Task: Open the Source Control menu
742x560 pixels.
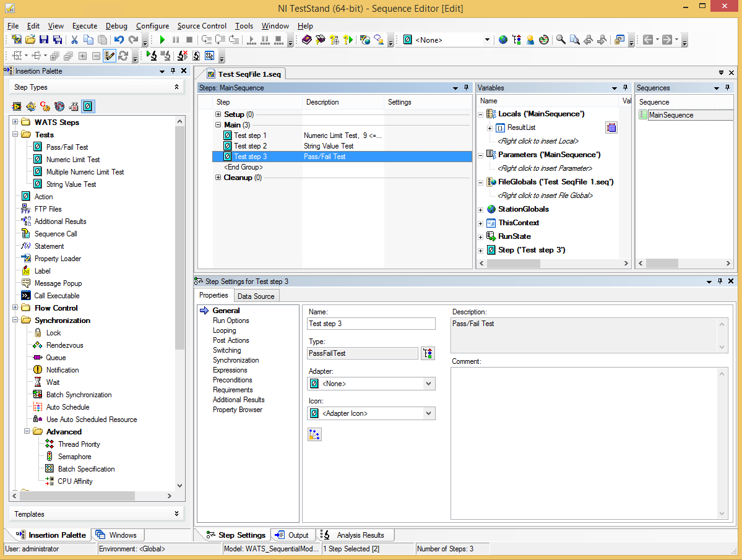Action: (x=202, y=26)
